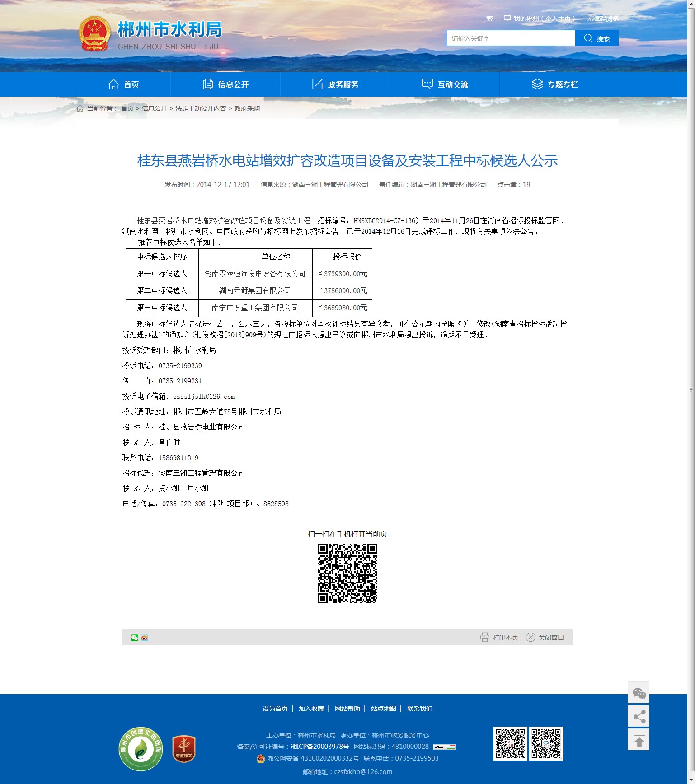Click the red 党政机关 badge in footer
Image resolution: width=695 pixels, height=784 pixels.
183,749
